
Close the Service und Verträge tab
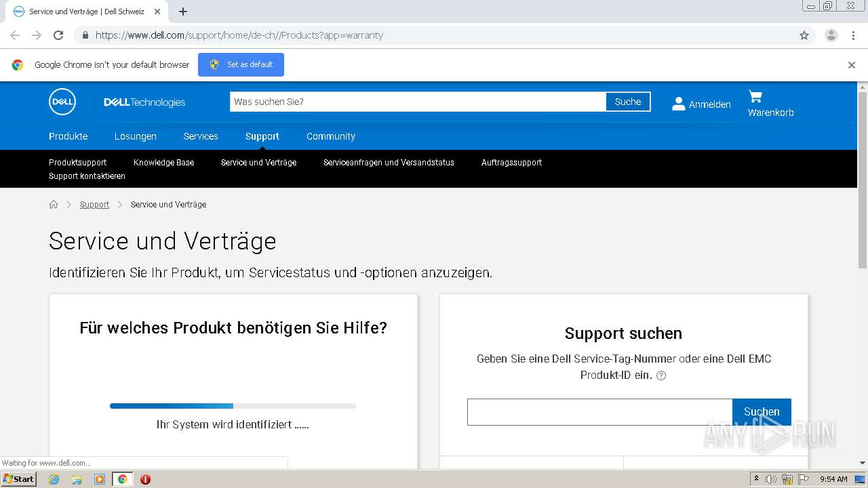tap(157, 12)
